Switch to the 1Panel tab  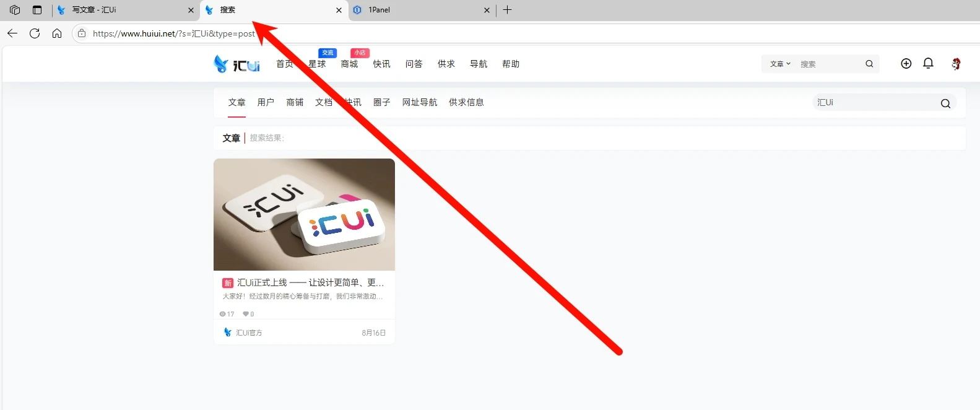tap(422, 10)
